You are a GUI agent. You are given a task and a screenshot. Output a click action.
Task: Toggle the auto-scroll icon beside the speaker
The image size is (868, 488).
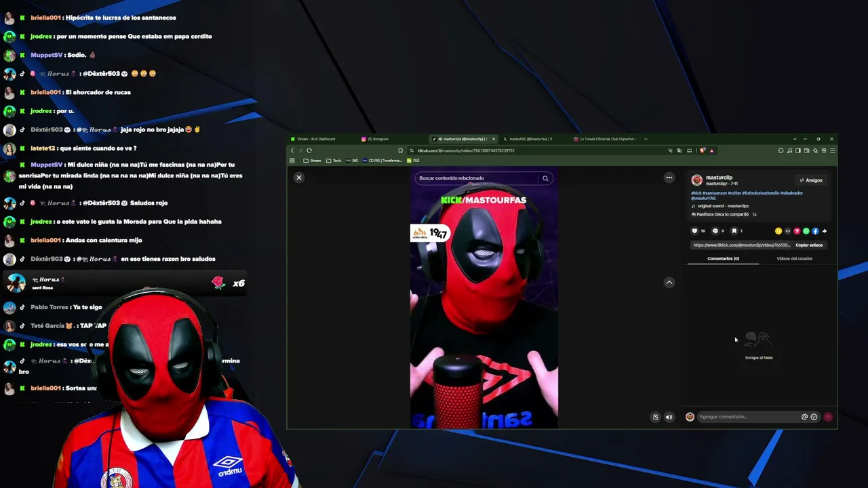coord(655,417)
